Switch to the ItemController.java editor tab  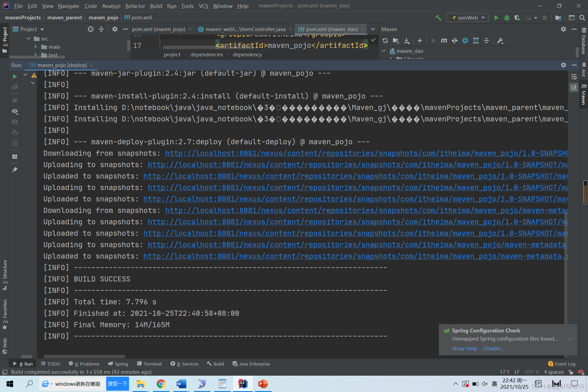point(245,29)
